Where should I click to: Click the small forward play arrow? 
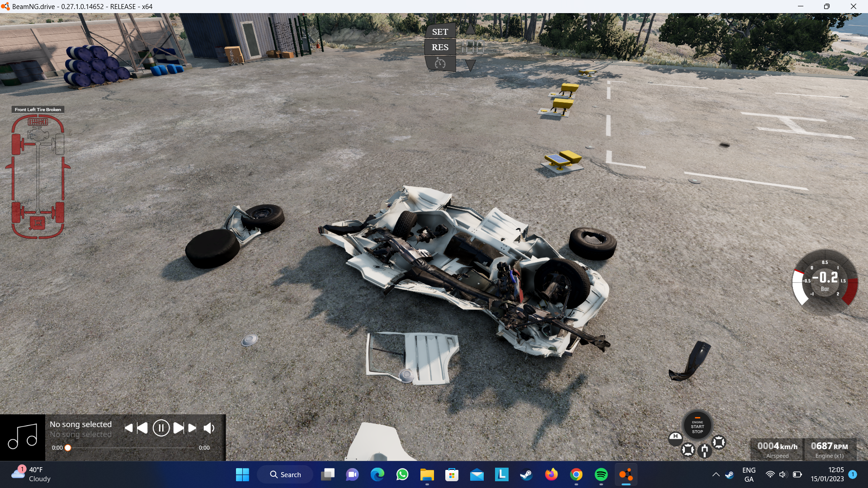192,428
